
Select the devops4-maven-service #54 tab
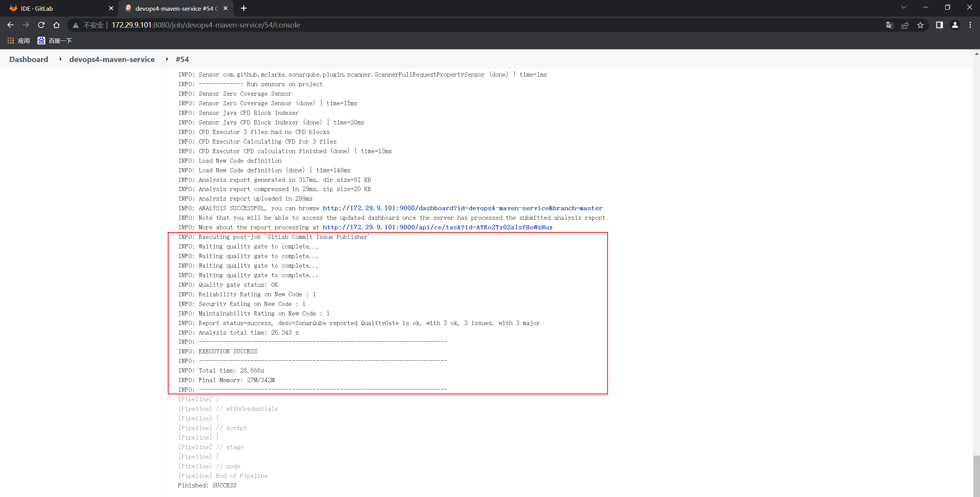point(176,8)
